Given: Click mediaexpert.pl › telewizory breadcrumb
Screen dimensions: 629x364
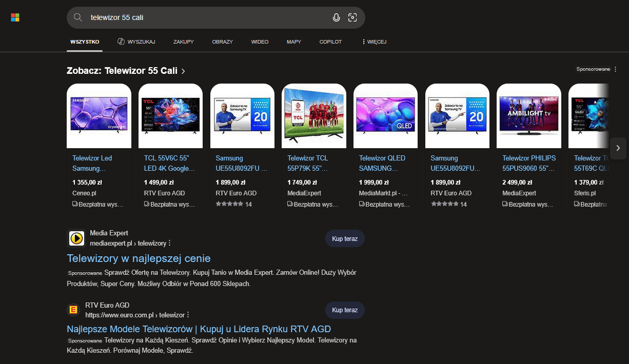Looking at the screenshot, I should coord(128,243).
